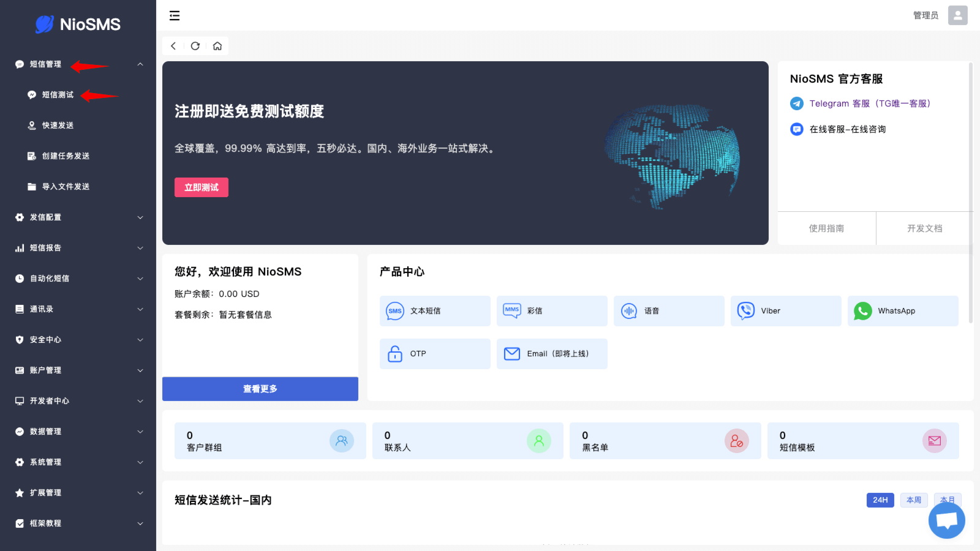The width and height of the screenshot is (980, 551).
Task: Click the 快速发送 sidebar icon
Action: [x=32, y=126]
